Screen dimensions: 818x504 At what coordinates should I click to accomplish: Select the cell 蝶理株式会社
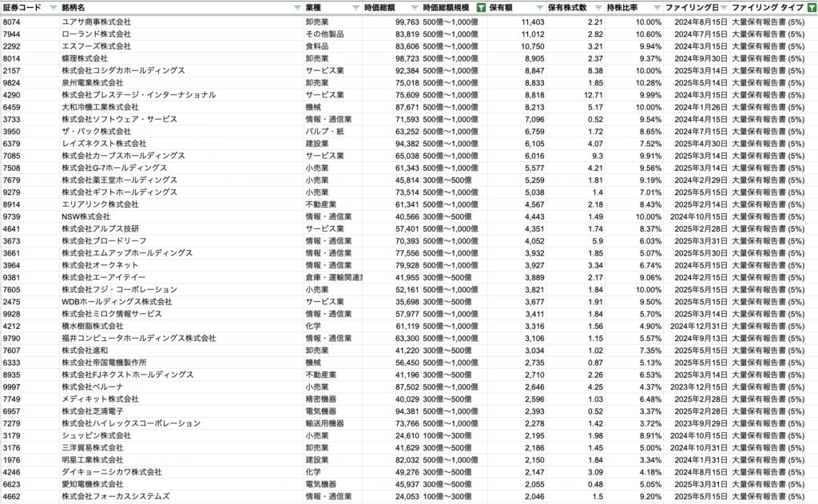pos(181,58)
